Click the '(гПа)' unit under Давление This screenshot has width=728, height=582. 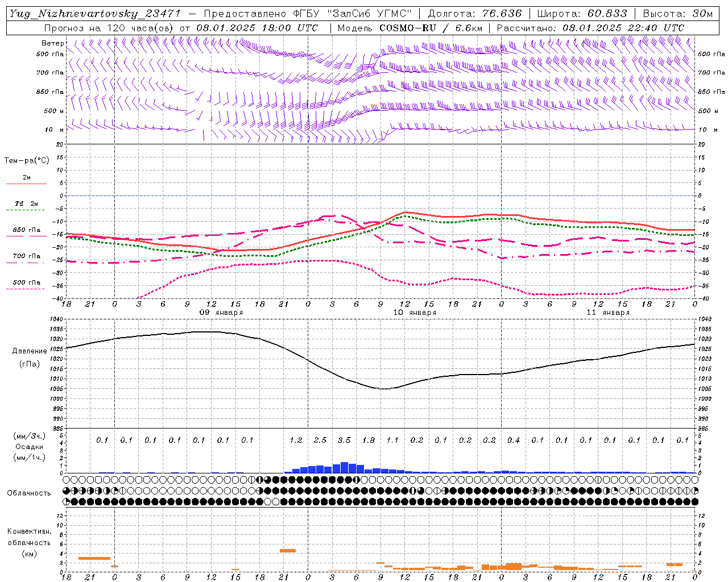tap(30, 364)
